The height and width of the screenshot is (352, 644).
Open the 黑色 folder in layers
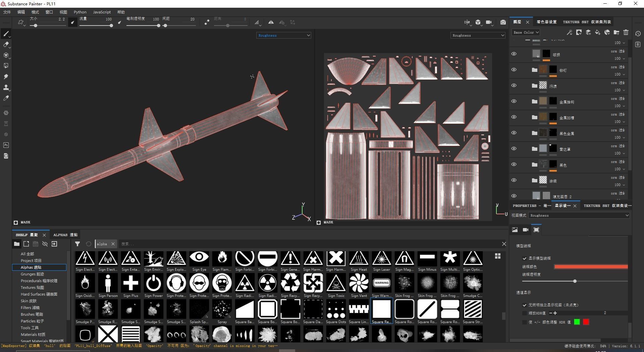click(534, 165)
